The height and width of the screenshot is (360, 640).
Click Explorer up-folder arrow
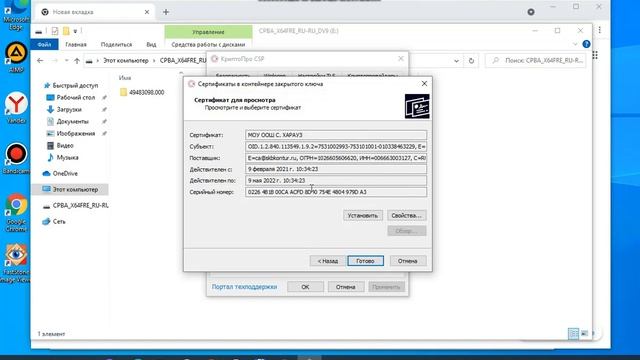click(x=77, y=60)
